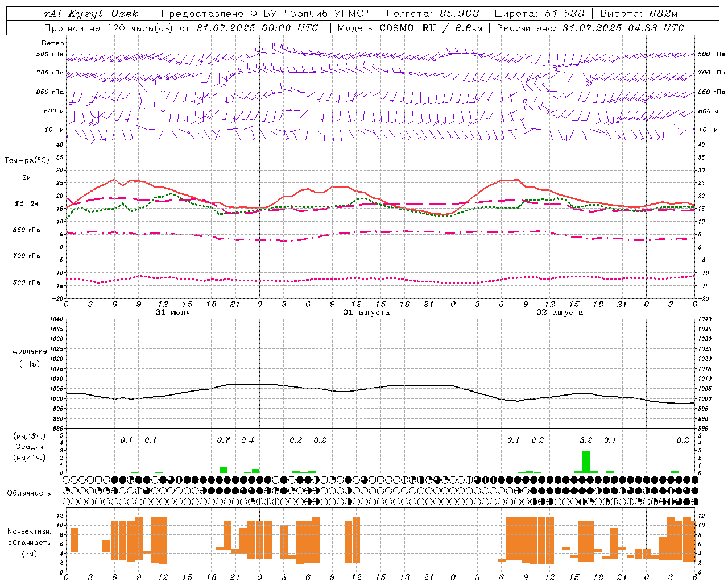
Task: Click the Td 2м dew point legend entry
Action: 27,203
